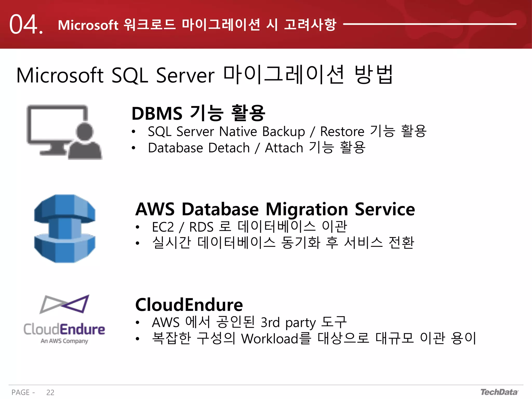Click the TechData logo in footer

tap(499, 392)
